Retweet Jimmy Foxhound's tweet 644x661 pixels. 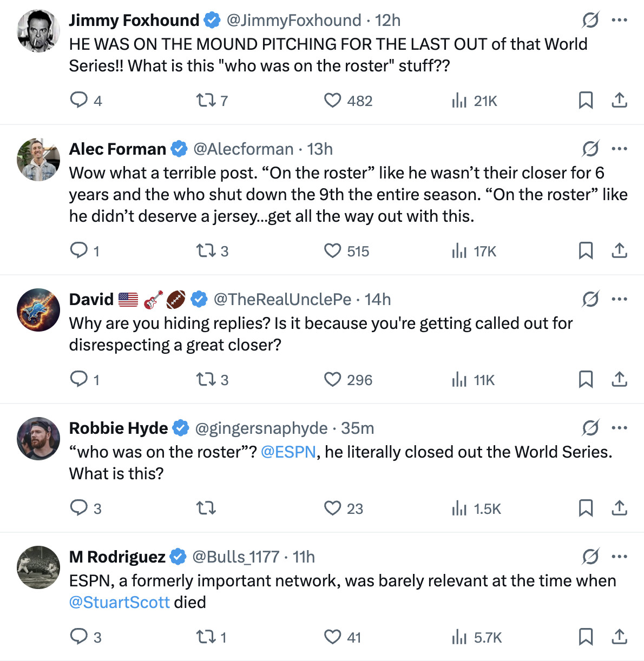[x=206, y=100]
